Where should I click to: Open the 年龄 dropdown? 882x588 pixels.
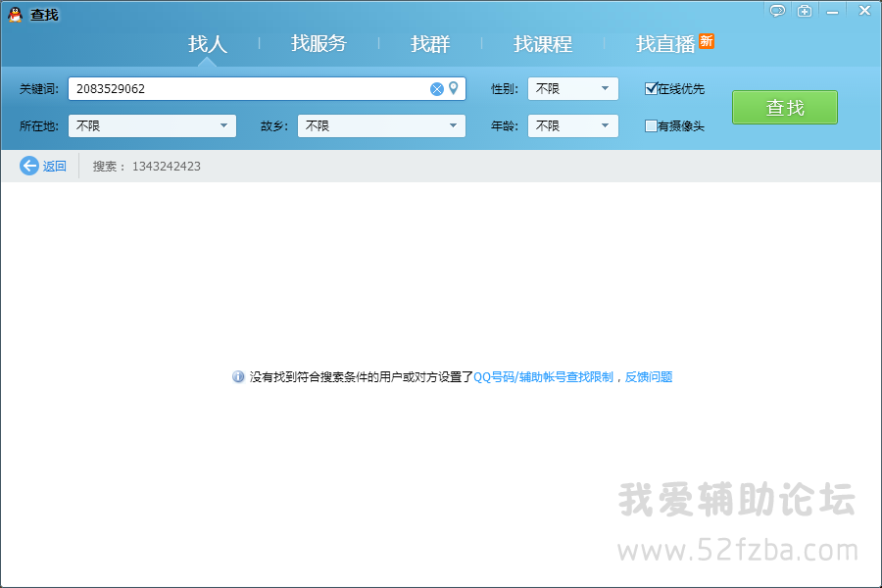572,126
